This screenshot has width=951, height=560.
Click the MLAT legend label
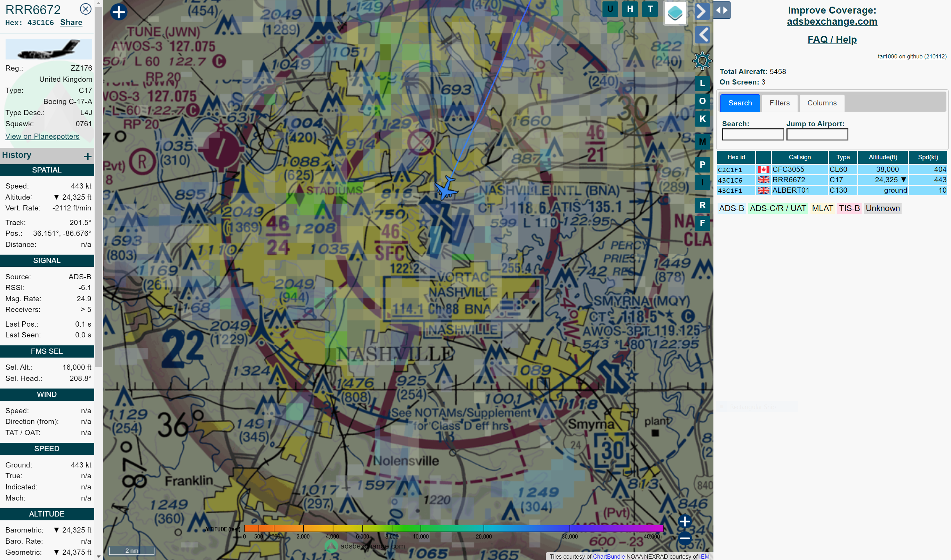pos(822,208)
